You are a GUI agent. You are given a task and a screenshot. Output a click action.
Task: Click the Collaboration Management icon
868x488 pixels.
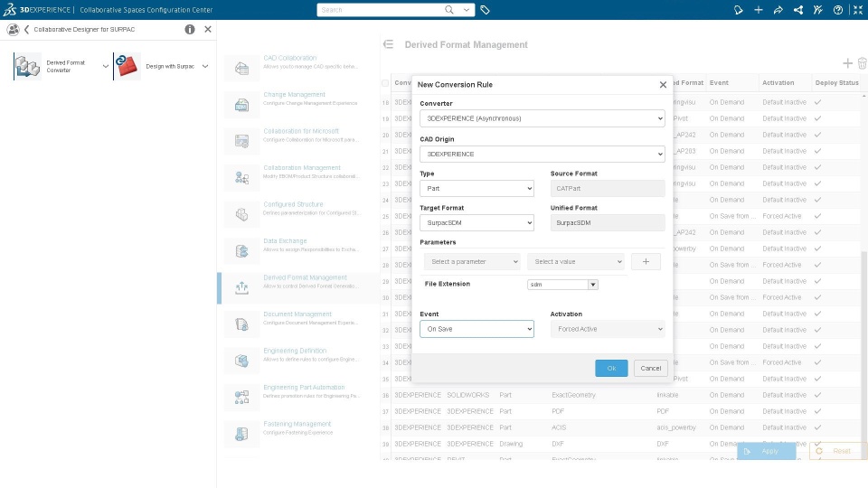[242, 178]
